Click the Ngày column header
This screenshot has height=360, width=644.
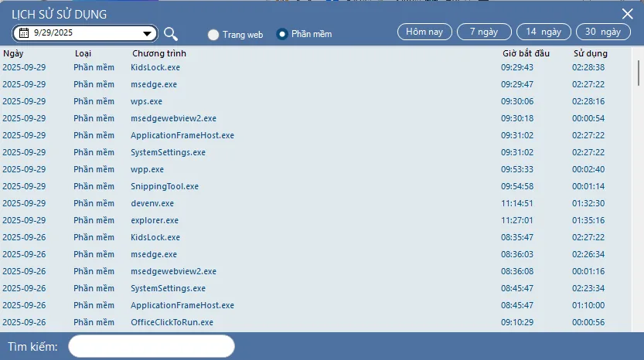pos(13,53)
